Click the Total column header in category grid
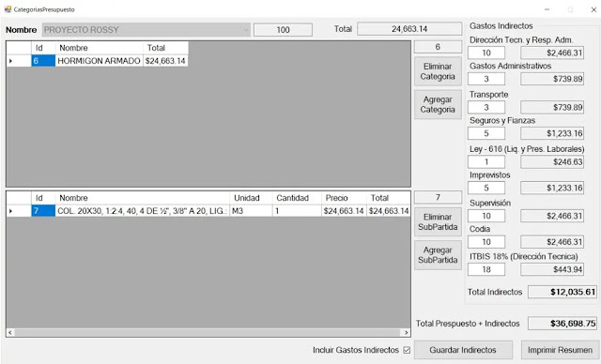The height and width of the screenshot is (364, 601). click(165, 48)
